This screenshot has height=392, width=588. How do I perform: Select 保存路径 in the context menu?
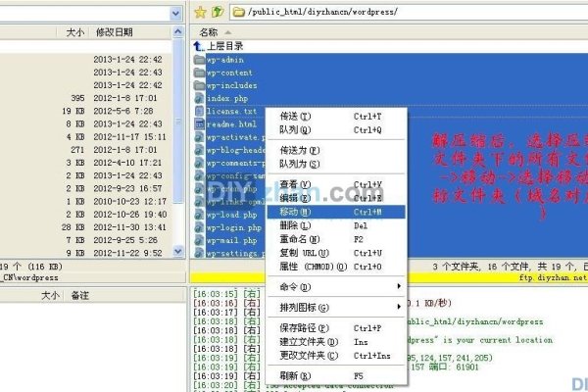coord(337,328)
